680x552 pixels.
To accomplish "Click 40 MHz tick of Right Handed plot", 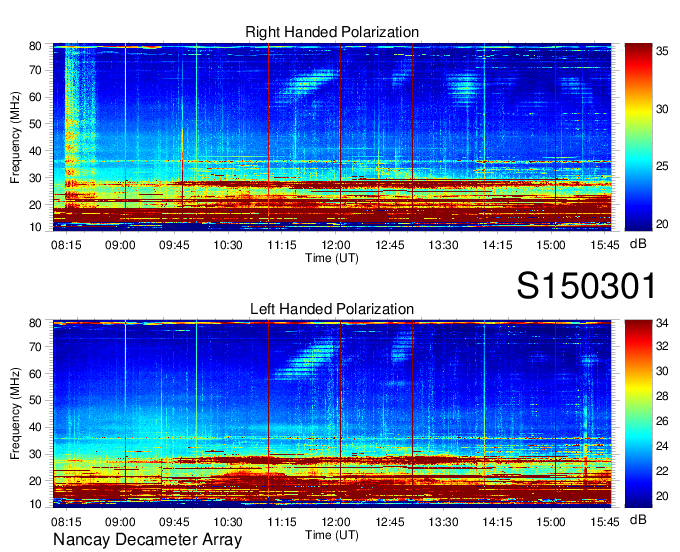I will click(36, 151).
